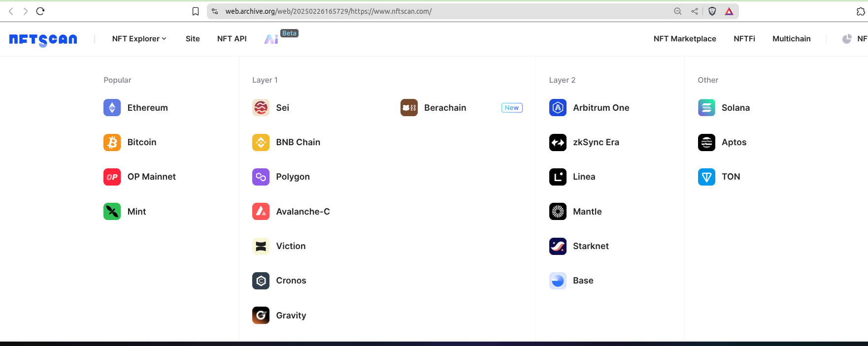Choose zkSync Era chain name
This screenshot has height=346, width=868.
[x=596, y=142]
